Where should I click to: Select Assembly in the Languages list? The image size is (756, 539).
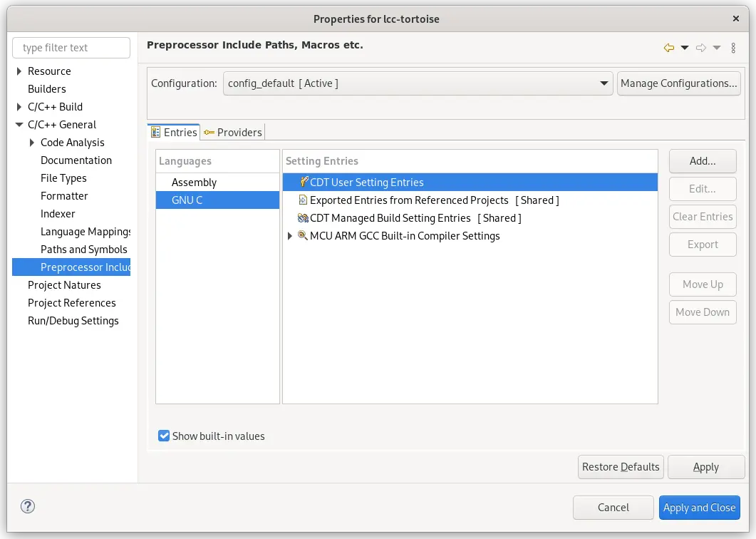pyautogui.click(x=193, y=182)
